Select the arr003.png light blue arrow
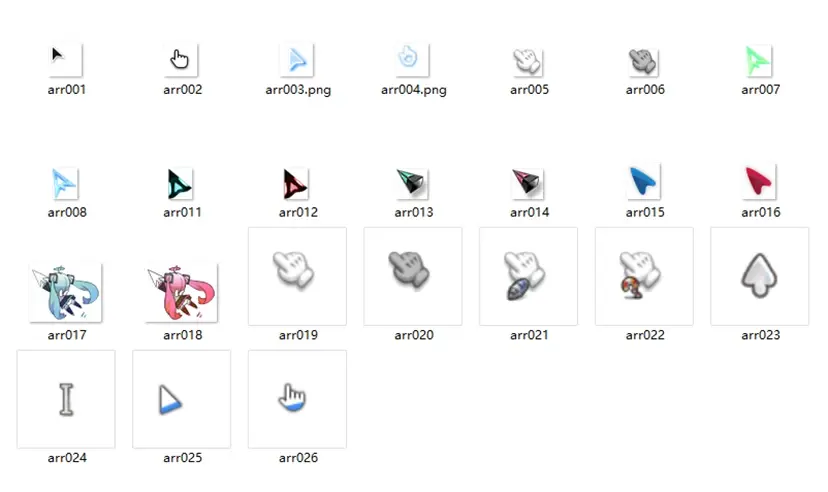 click(297, 60)
